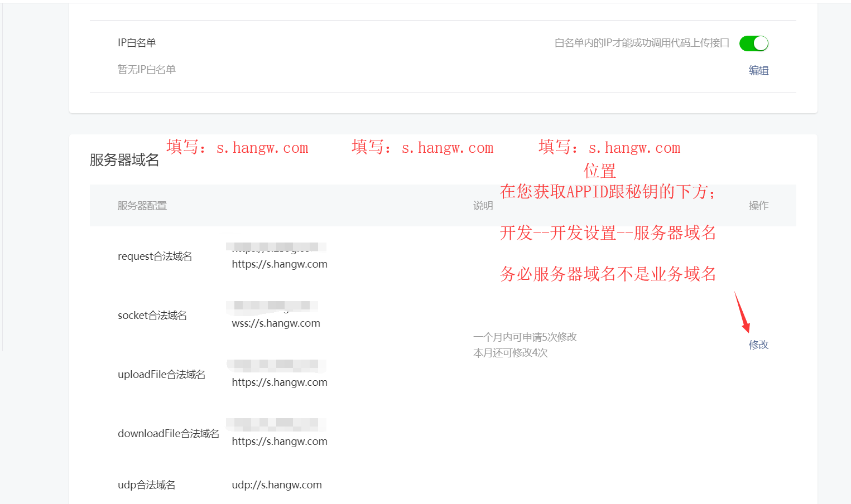Select the 服务器配置 column header

[x=142, y=206]
